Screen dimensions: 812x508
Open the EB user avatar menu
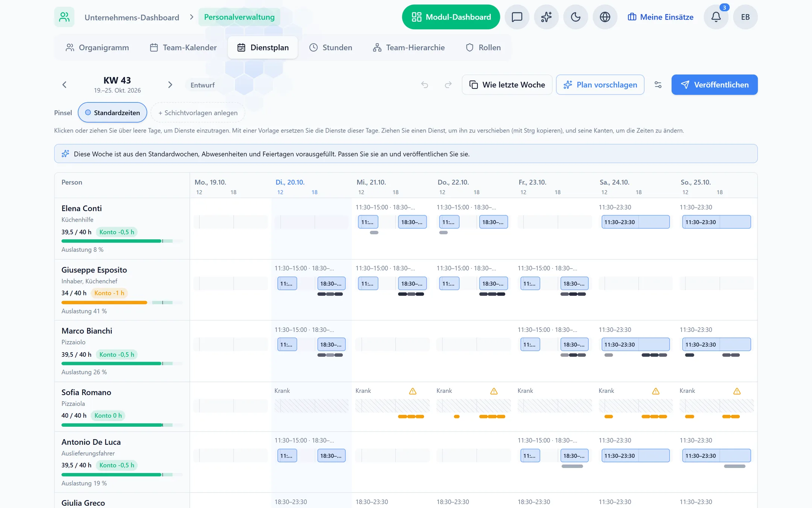[x=745, y=17]
